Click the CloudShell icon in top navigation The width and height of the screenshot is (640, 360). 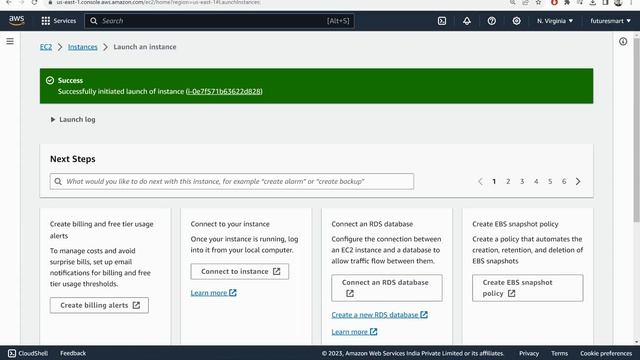(x=442, y=21)
